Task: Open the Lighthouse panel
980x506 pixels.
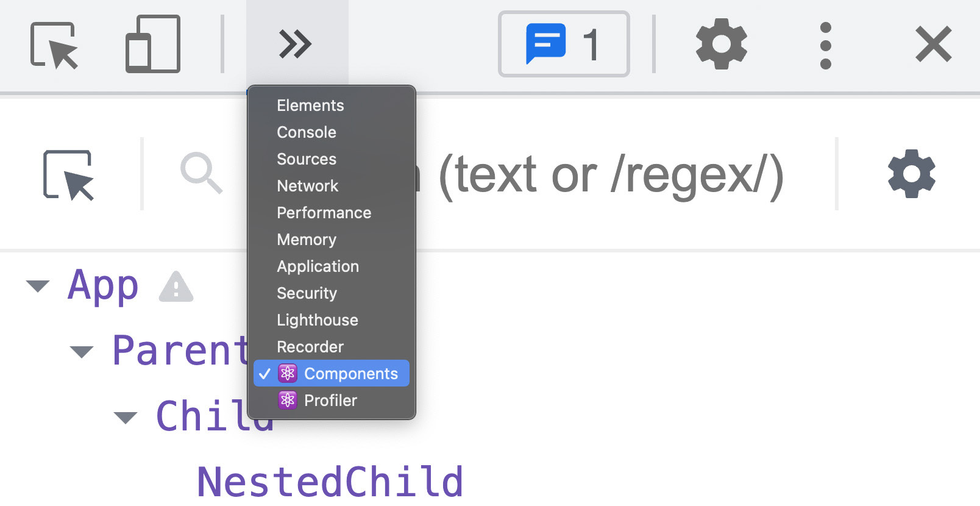Action: [317, 320]
